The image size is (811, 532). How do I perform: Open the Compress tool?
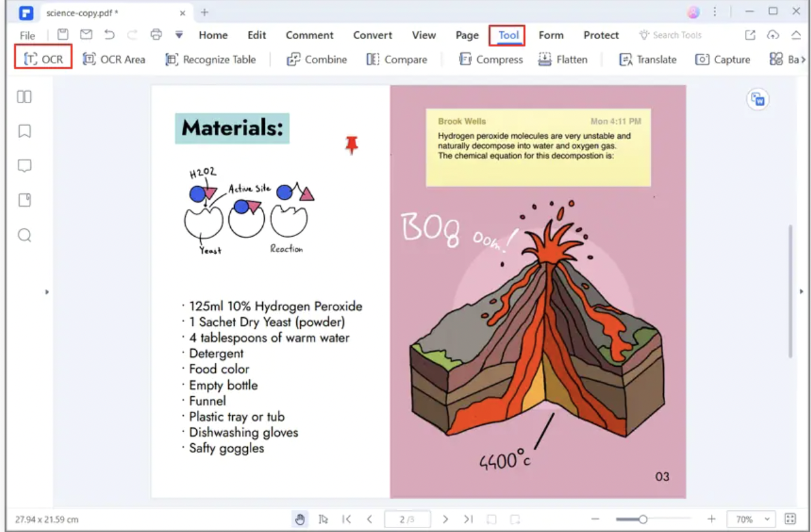(x=491, y=59)
